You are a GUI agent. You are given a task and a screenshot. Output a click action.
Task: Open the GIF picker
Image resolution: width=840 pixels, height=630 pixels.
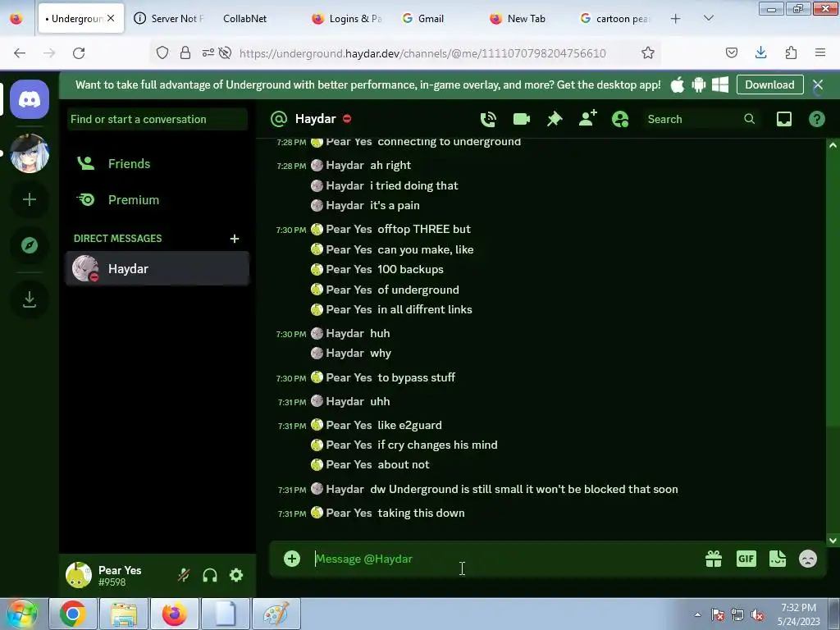coord(746,559)
